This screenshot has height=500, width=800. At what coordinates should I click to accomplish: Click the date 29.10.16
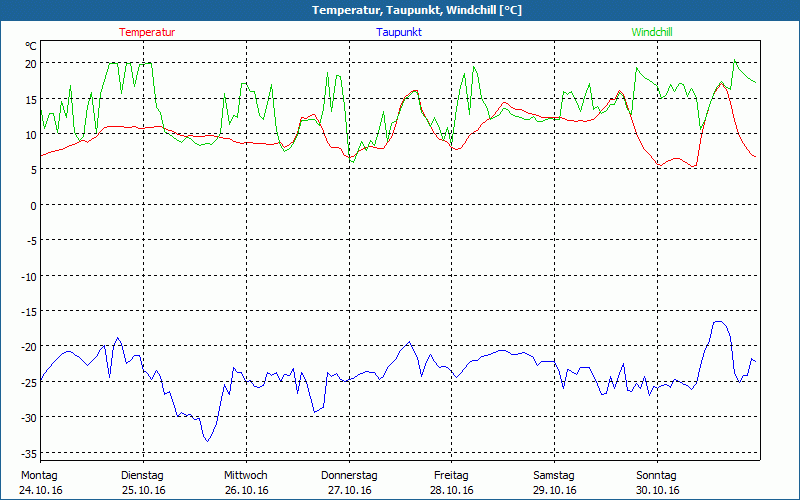(555, 490)
